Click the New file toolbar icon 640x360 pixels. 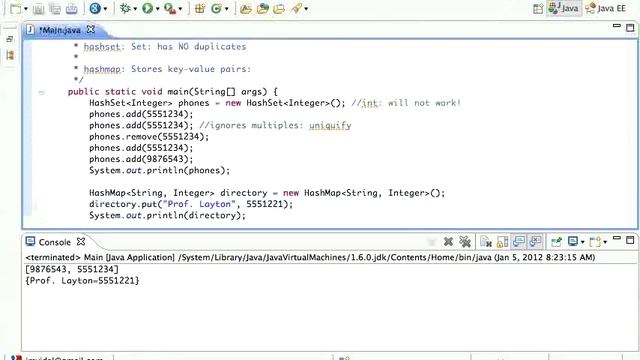(x=15, y=9)
